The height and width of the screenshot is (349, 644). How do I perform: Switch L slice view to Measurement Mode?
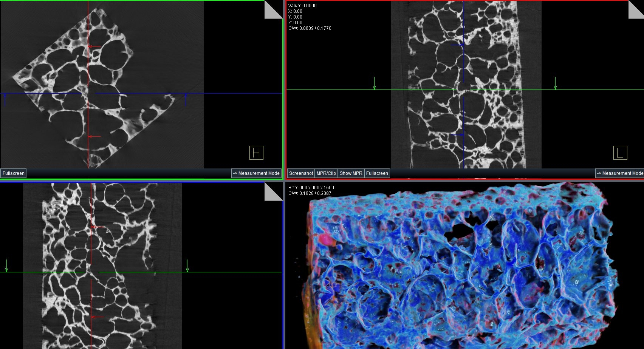click(620, 173)
